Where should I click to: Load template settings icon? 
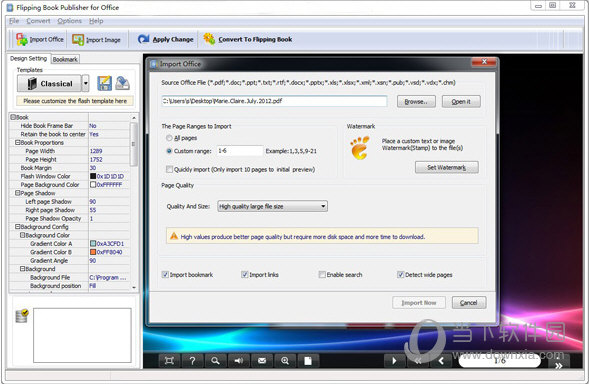(x=122, y=83)
